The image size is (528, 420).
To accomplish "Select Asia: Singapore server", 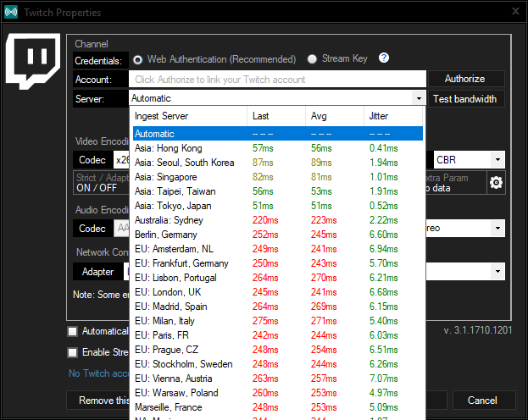I will coord(278,177).
